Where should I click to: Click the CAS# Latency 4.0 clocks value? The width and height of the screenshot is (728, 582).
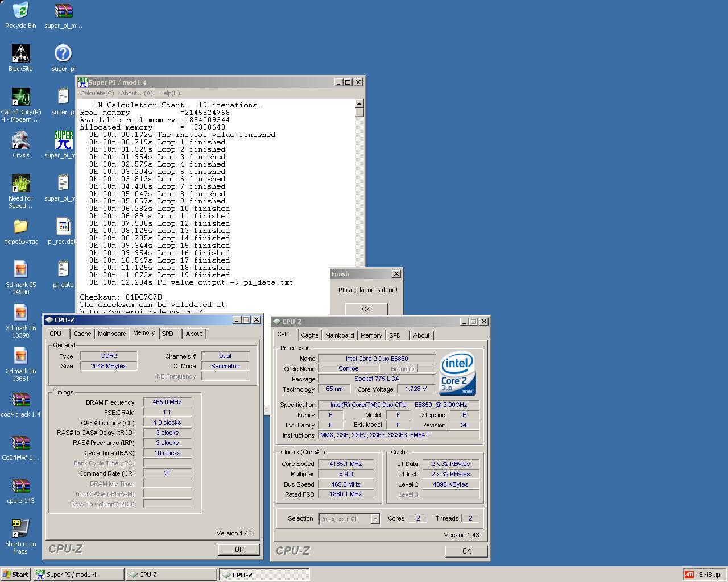point(167,423)
